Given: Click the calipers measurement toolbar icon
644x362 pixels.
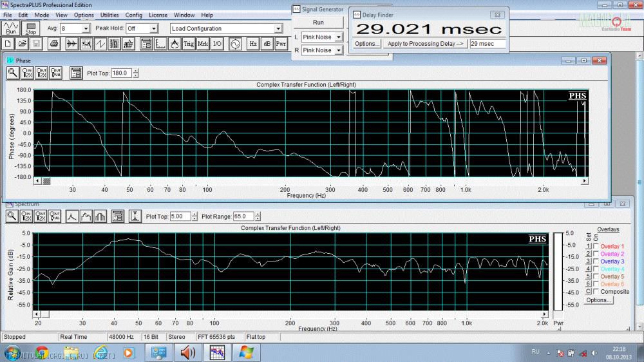Looking at the screenshot, I should coord(175,44).
